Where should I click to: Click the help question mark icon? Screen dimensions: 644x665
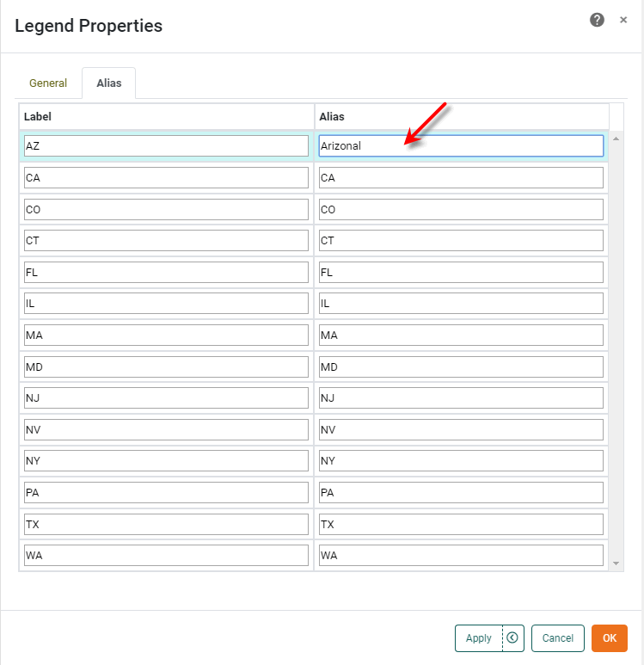[597, 20]
